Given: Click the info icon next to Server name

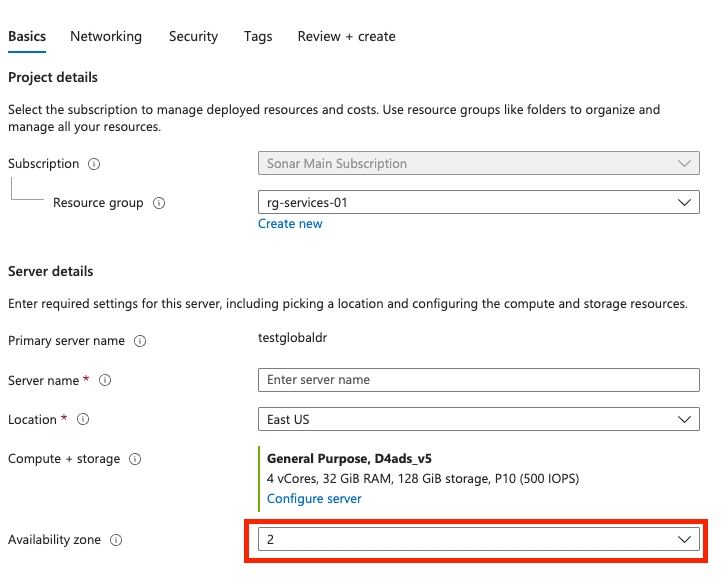Looking at the screenshot, I should (x=105, y=381).
